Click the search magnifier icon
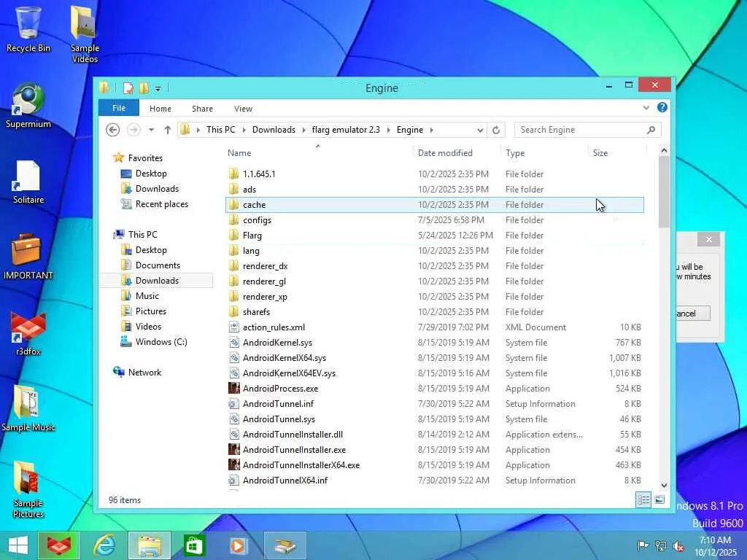 (651, 130)
